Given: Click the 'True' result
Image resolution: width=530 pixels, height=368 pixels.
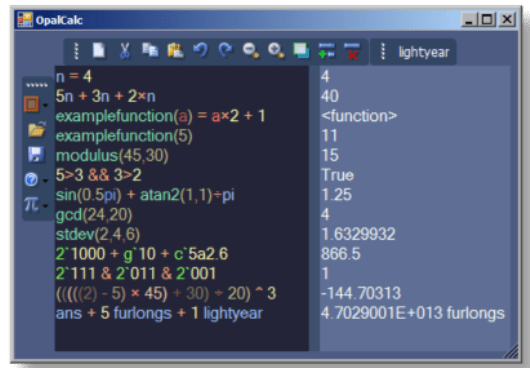Looking at the screenshot, I should pyautogui.click(x=337, y=175).
